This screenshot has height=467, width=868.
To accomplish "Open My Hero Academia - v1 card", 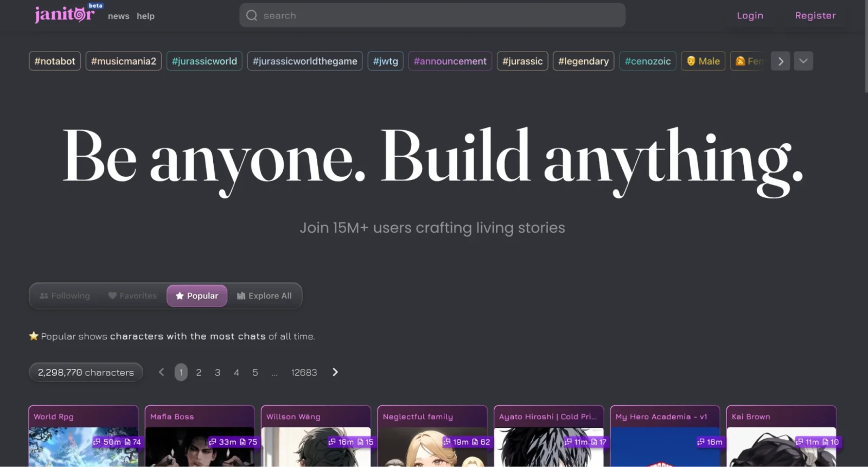I will click(x=665, y=436).
